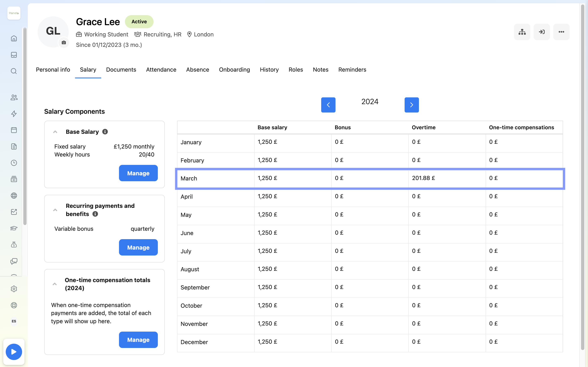
Task: Click the 20/40 weekly hours value
Action: coord(147,155)
